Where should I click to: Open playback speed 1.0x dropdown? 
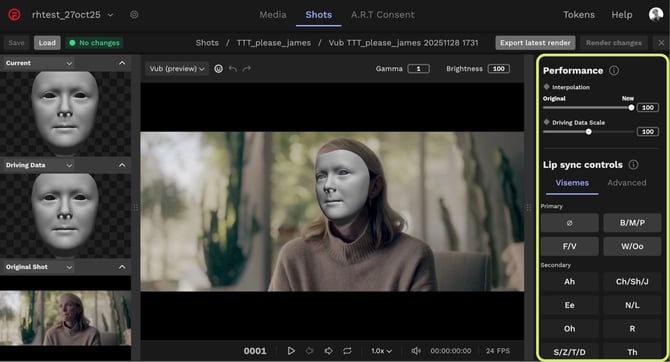pos(381,351)
